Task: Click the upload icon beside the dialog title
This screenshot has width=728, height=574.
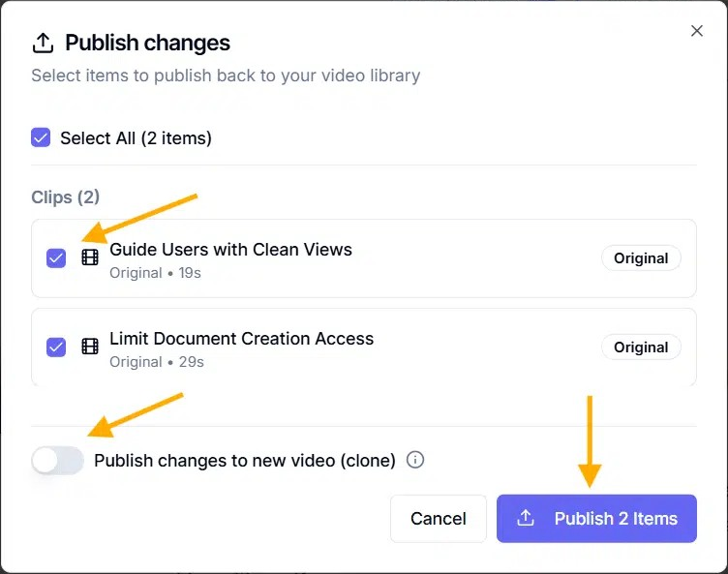Action: coord(43,44)
